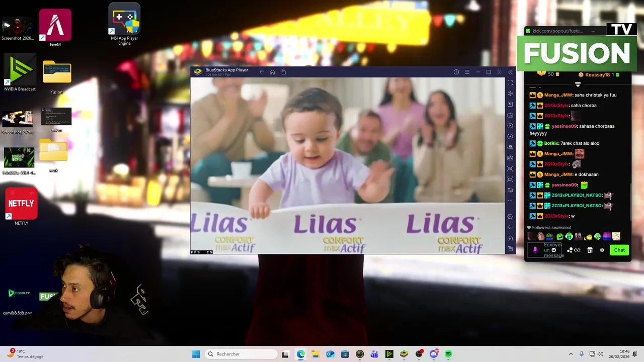Select the purple grid emote in quick bar
644x362 pixels.
coord(606,236)
